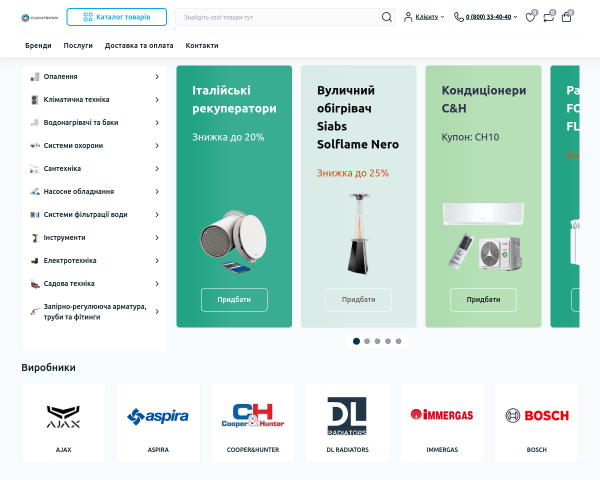The image size is (600, 480).
Task: Open the Контакти menu item
Action: click(x=202, y=46)
